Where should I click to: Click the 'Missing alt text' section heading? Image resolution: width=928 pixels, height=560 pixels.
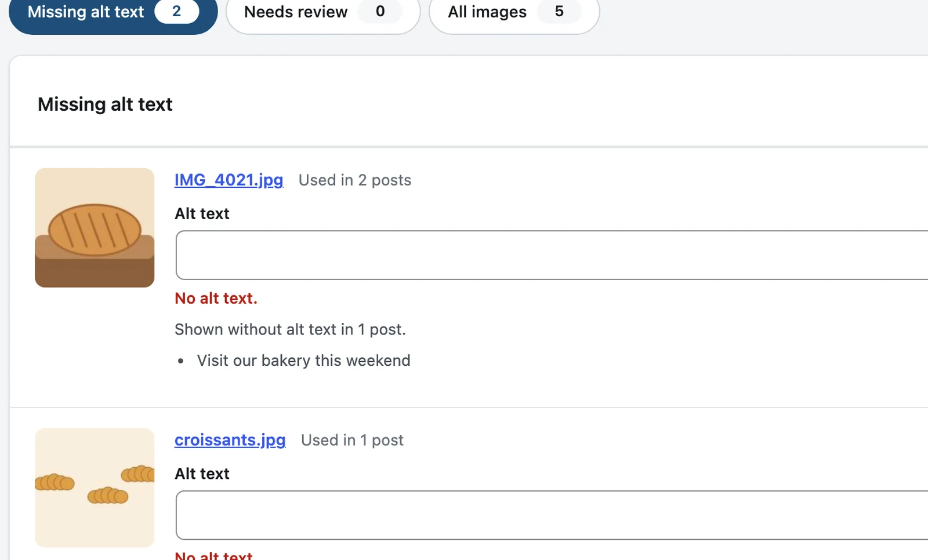tap(105, 104)
